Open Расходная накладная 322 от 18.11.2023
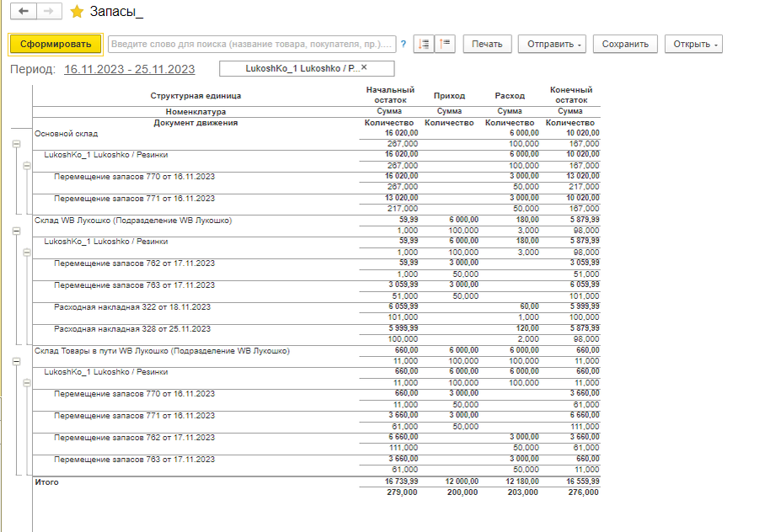The width and height of the screenshot is (765, 532). click(x=132, y=307)
